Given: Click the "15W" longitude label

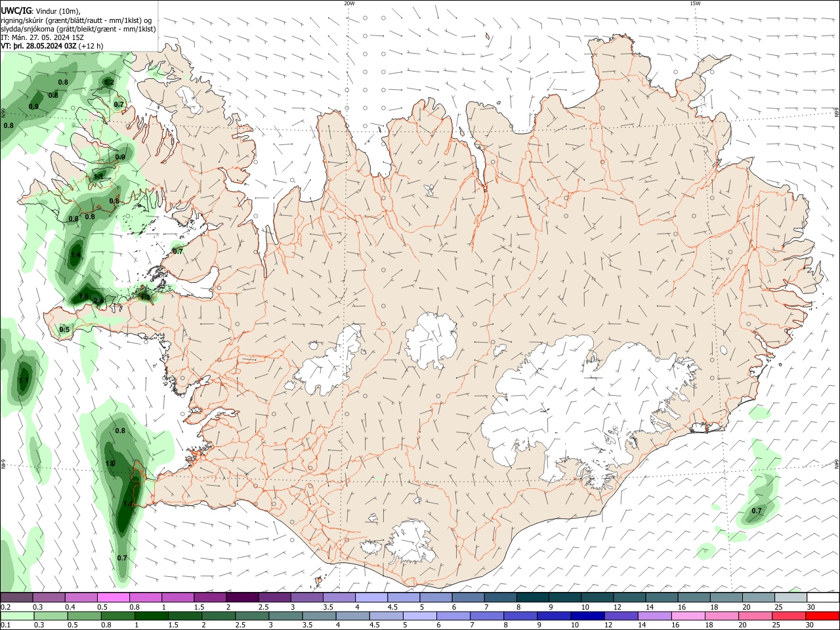Looking at the screenshot, I should click(x=695, y=3).
